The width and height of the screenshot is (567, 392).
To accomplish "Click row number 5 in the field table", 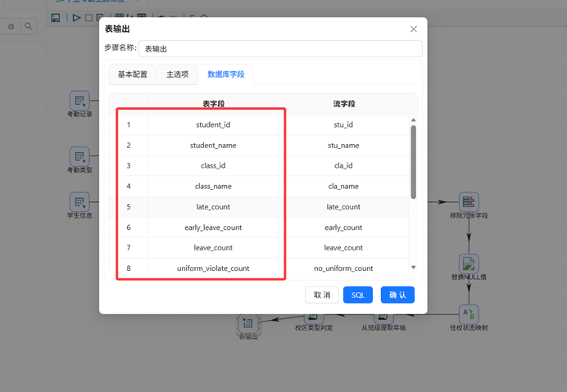I will tap(129, 207).
